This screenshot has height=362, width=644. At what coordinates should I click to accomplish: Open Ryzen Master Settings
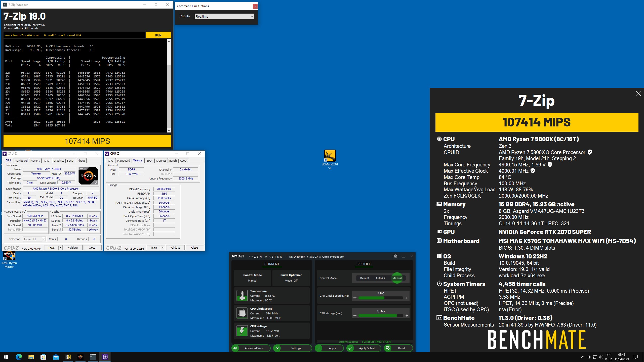coord(292,348)
